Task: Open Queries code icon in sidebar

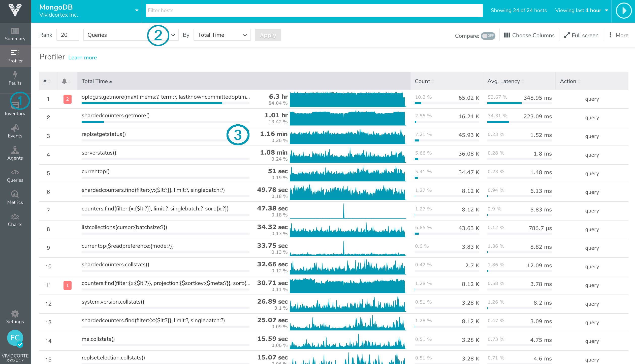Action: (15, 172)
